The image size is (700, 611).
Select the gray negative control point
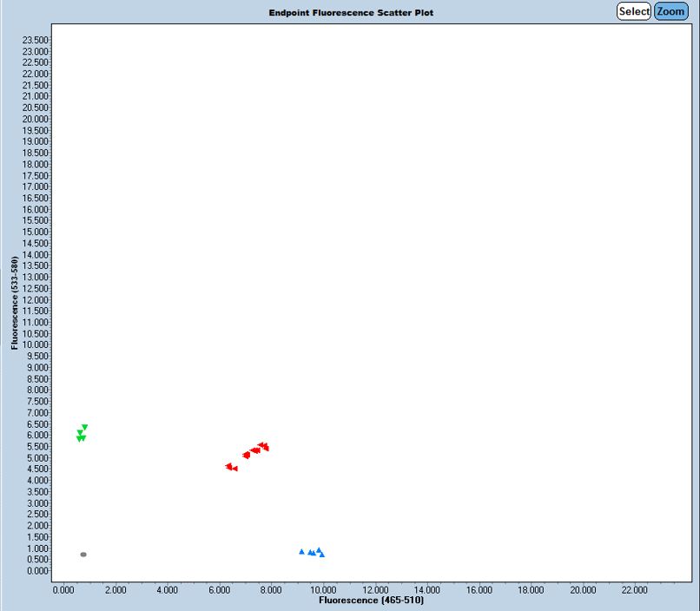83,554
